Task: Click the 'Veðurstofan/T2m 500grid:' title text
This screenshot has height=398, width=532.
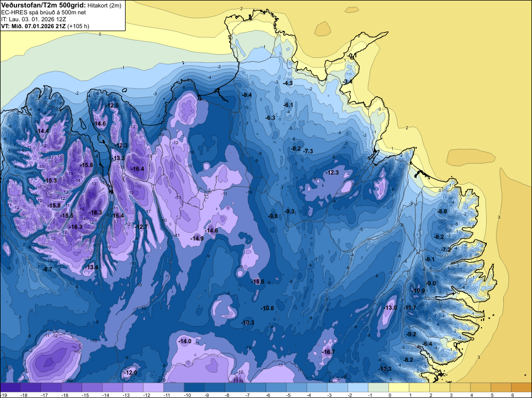Action: pos(43,5)
